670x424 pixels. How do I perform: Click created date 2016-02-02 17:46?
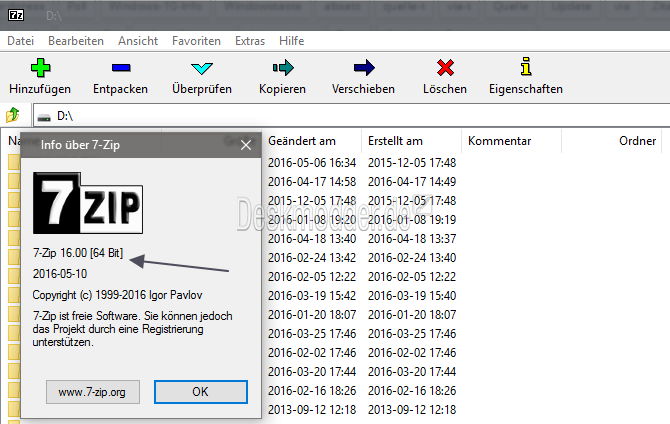pos(412,353)
